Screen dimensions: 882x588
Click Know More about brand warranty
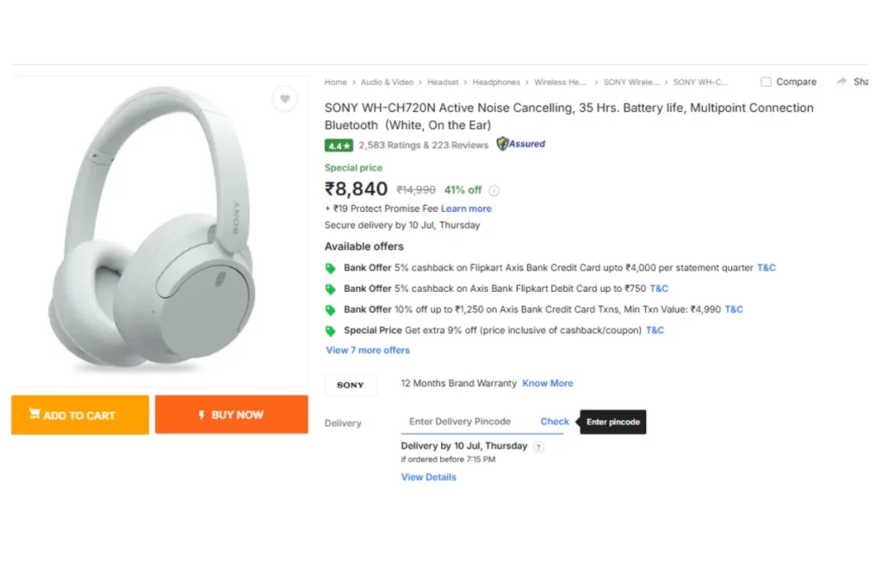tap(547, 383)
